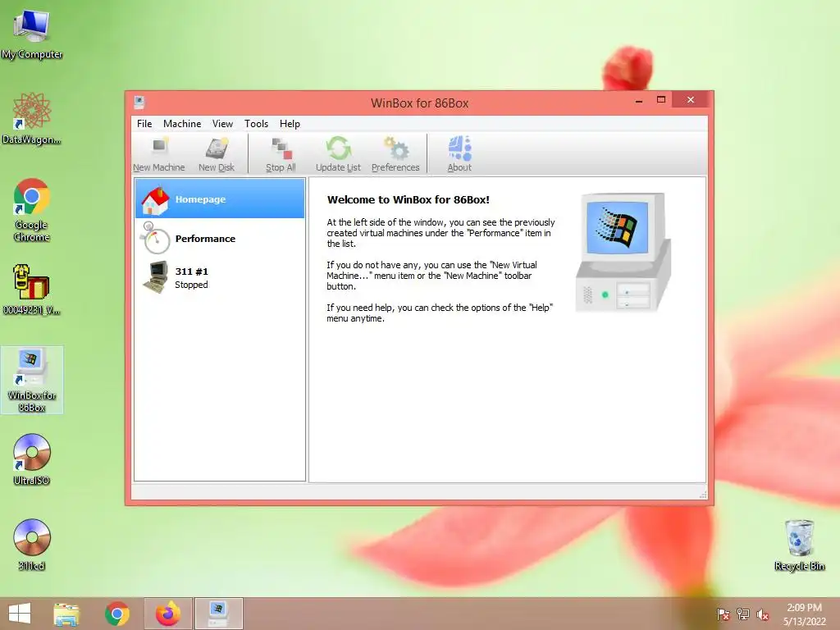The width and height of the screenshot is (840, 630).
Task: Close the WinBox for 86Box window
Action: pos(691,100)
